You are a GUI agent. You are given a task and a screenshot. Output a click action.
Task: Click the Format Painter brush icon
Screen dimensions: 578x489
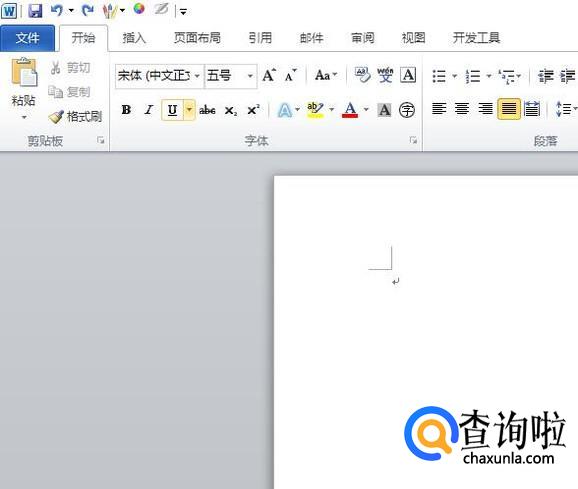click(56, 116)
